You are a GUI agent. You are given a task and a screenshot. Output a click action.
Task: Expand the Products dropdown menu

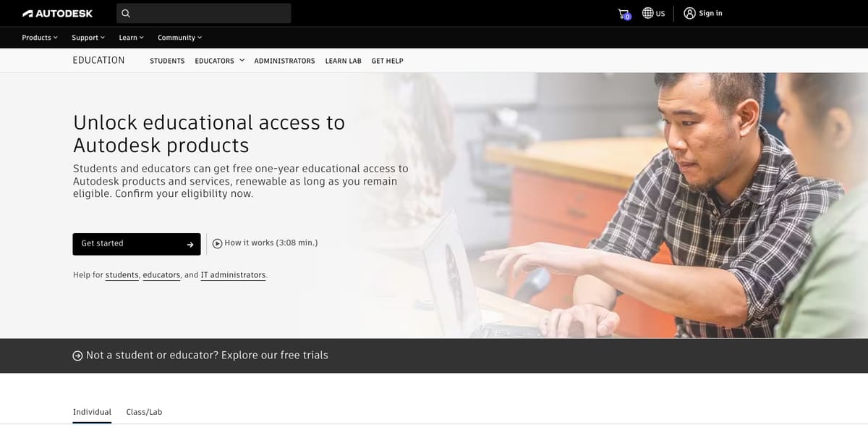tap(40, 38)
